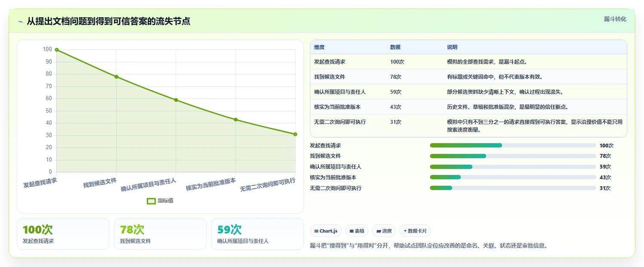The height and width of the screenshot is (267, 644).
Task: Click the 43次 value in the table
Action: [x=396, y=107]
